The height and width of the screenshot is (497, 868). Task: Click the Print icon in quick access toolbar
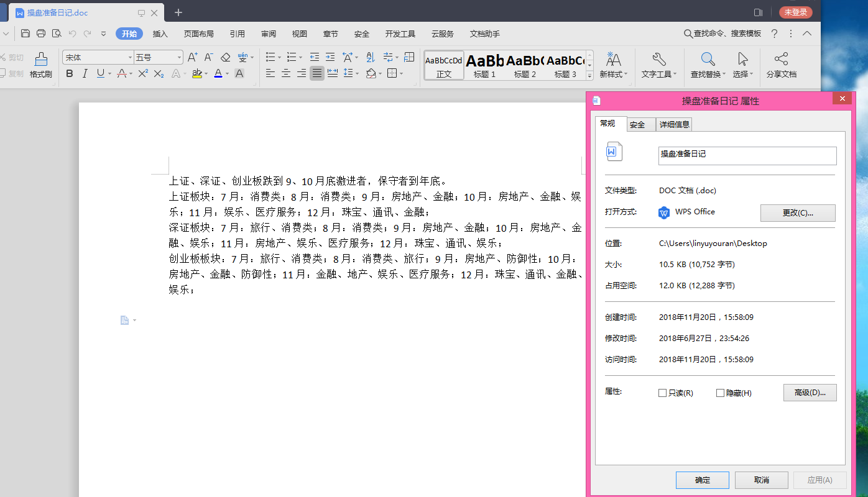point(41,34)
